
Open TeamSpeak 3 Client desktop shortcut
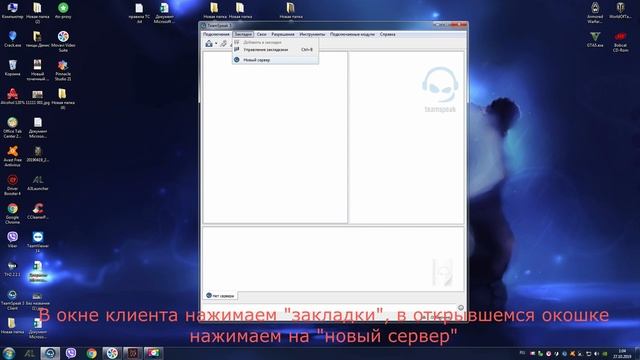[12, 299]
